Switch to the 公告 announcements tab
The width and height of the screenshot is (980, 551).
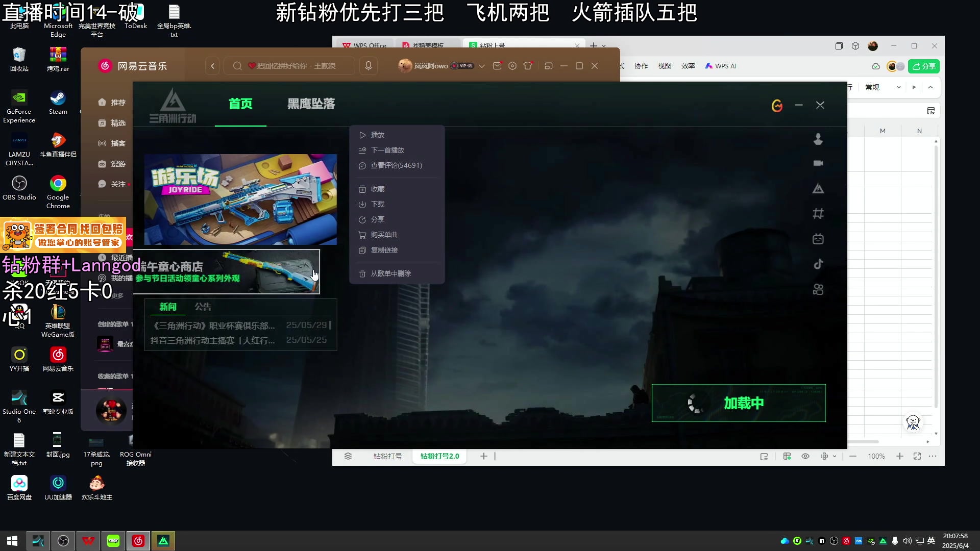pyautogui.click(x=203, y=307)
